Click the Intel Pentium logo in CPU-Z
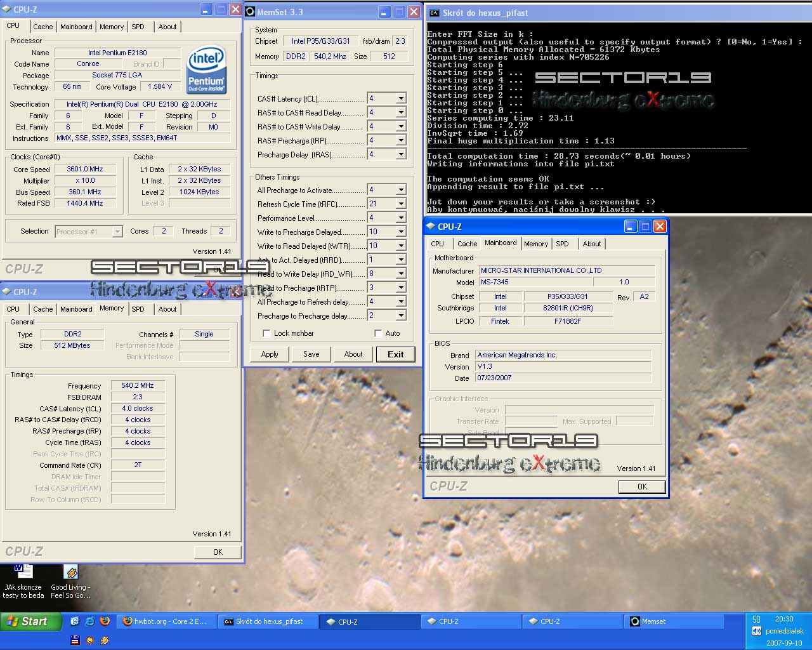Image resolution: width=812 pixels, height=650 pixels. [x=207, y=69]
